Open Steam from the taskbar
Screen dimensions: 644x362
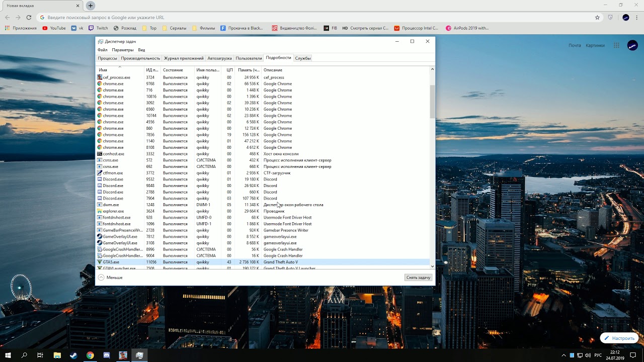73,355
